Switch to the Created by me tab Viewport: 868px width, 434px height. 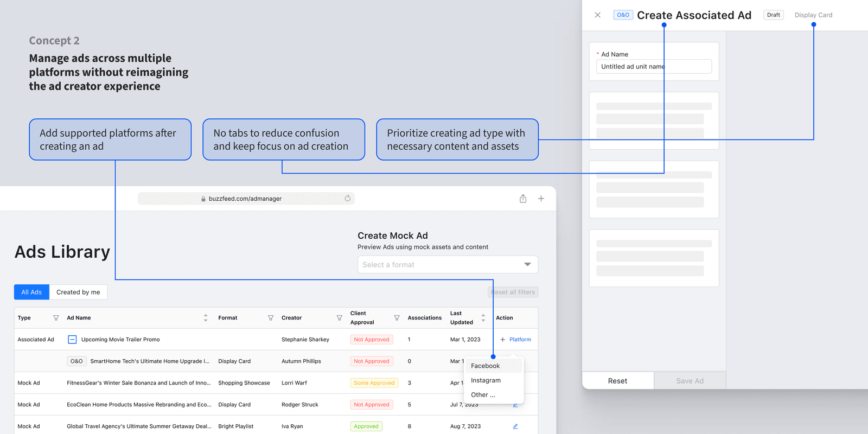coord(78,292)
